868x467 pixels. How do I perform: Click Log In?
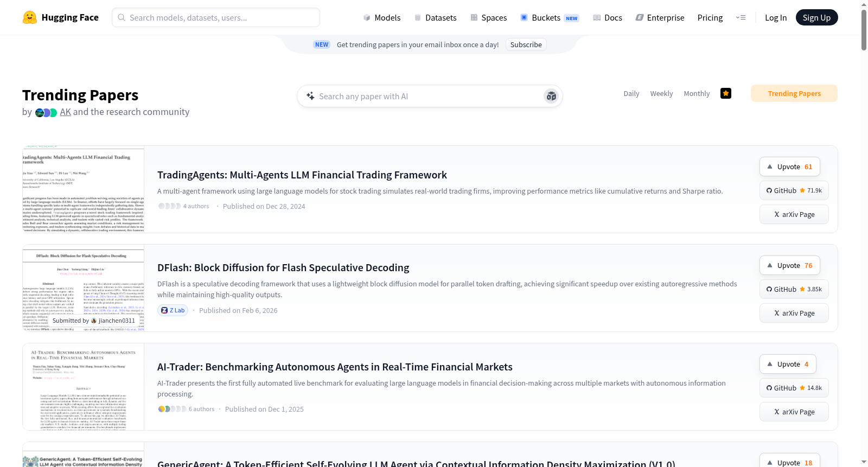[x=776, y=17]
